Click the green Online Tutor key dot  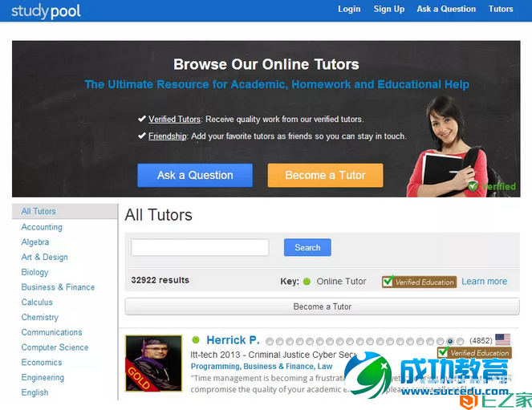[x=307, y=282]
